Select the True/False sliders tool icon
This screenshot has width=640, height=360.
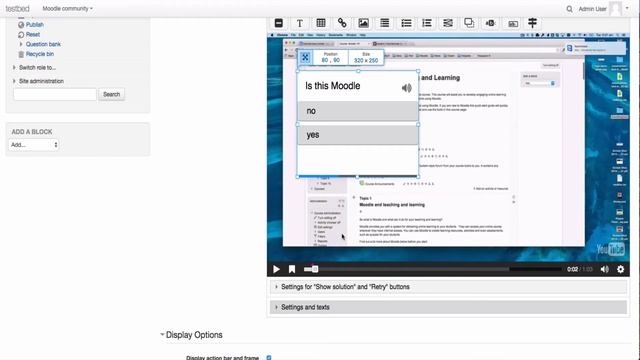[448, 23]
